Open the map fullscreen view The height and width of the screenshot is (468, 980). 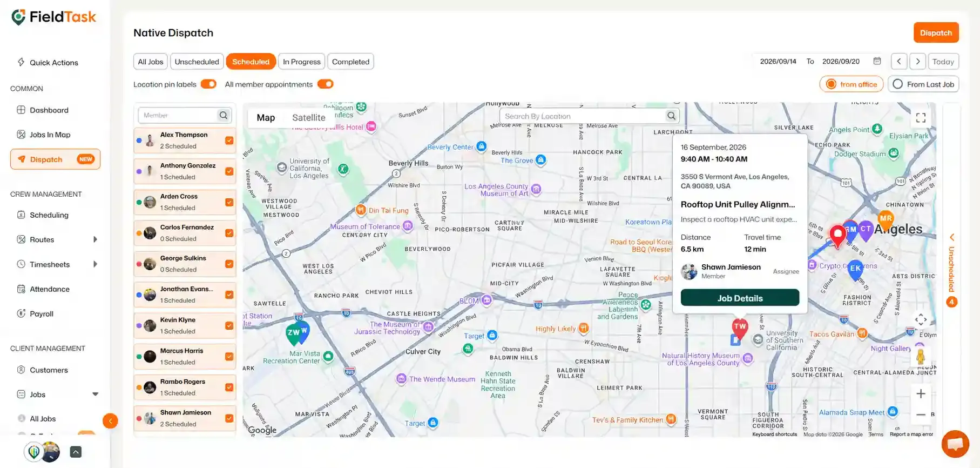[921, 117]
